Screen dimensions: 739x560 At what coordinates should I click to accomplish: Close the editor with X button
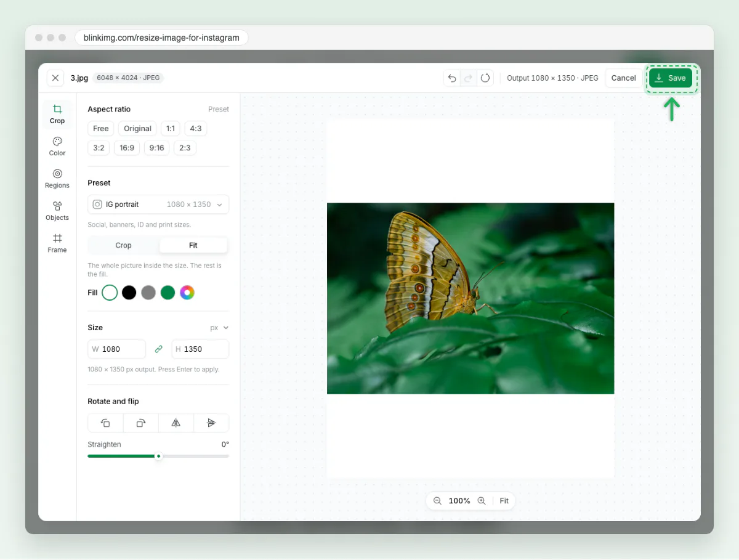coord(55,78)
